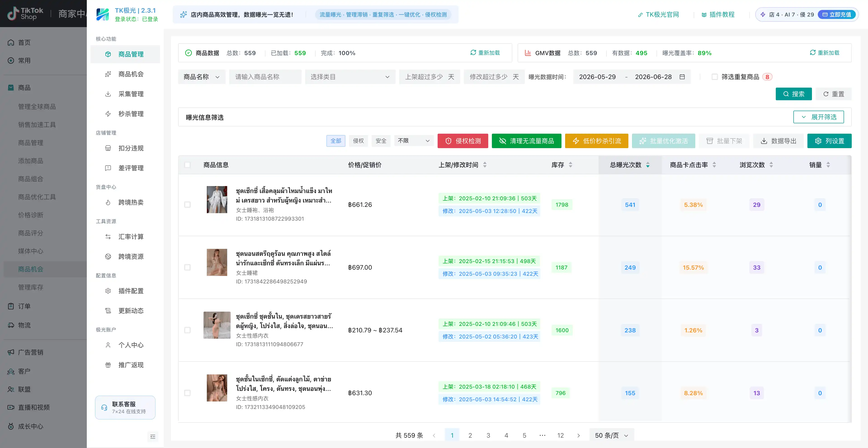Screen dimensions: 868x448
Task: Click the 首页 home icon
Action: [11, 42]
